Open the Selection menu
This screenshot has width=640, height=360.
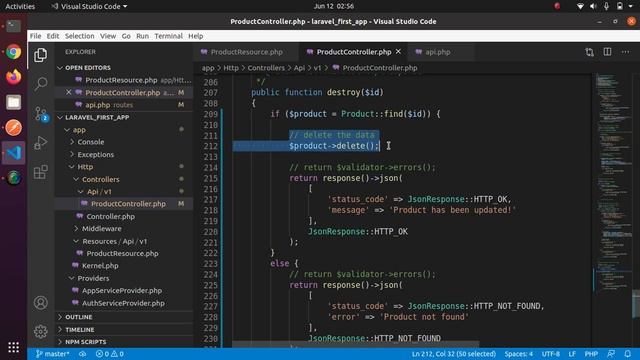[80, 36]
